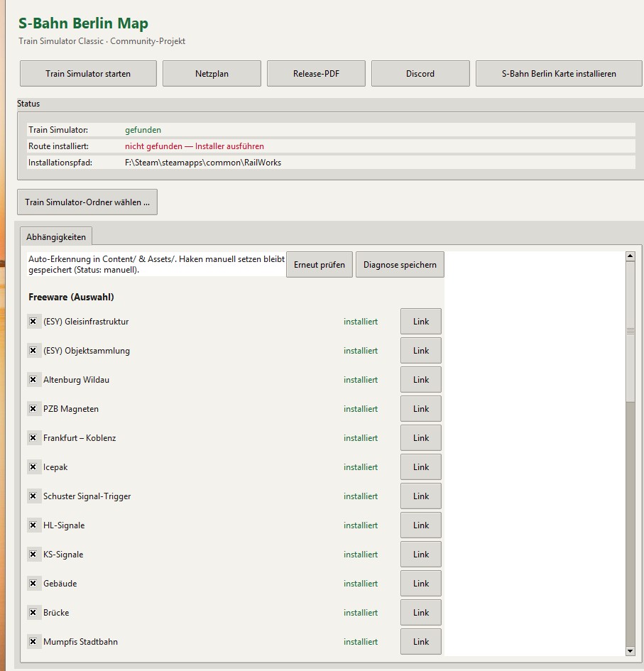This screenshot has height=671, width=644.
Task: Open Link for (ESY) Objektsammlung
Action: pyautogui.click(x=421, y=351)
